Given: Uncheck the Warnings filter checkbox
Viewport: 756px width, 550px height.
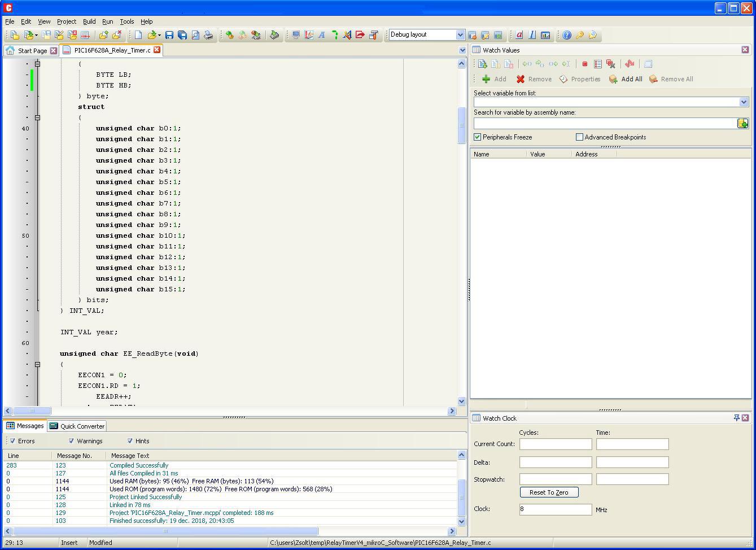Looking at the screenshot, I should [71, 441].
